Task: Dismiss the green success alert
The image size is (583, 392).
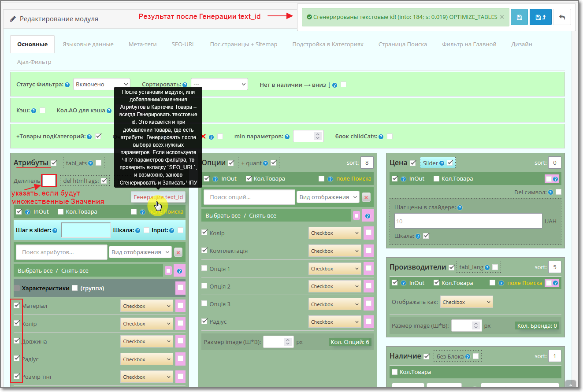Action: [x=502, y=17]
